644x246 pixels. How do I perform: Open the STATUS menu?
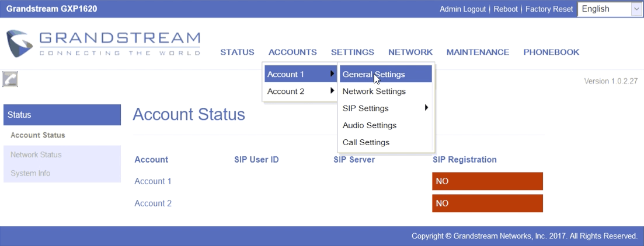pyautogui.click(x=237, y=52)
